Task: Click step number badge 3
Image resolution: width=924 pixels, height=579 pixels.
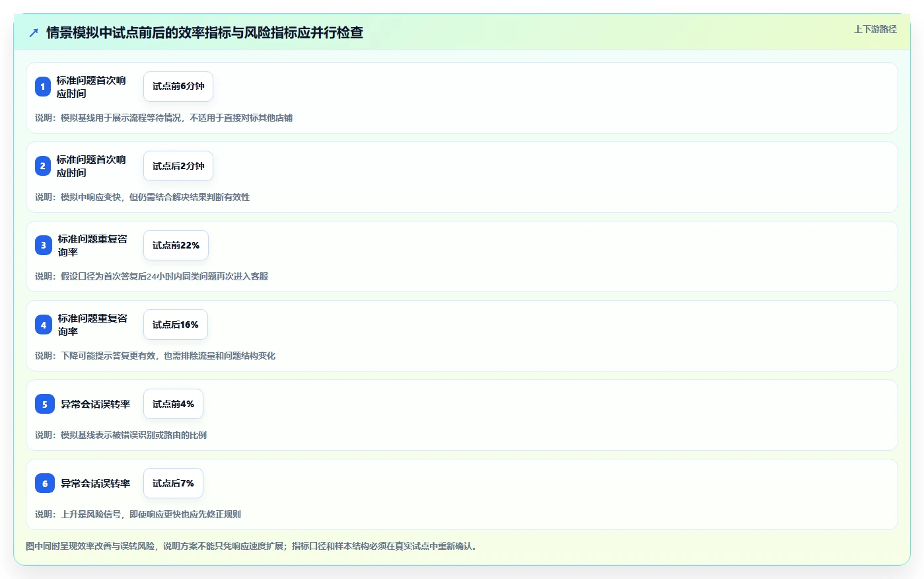Action: [x=44, y=245]
